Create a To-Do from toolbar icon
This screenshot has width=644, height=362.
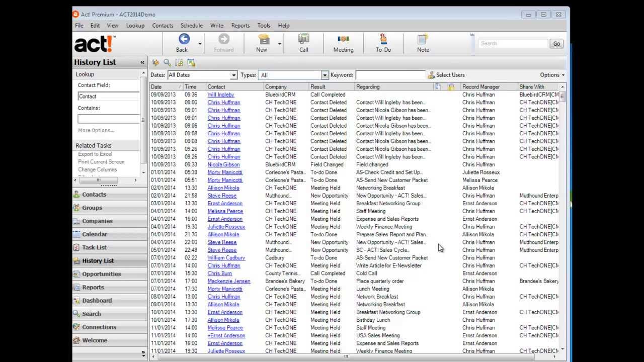click(x=383, y=39)
